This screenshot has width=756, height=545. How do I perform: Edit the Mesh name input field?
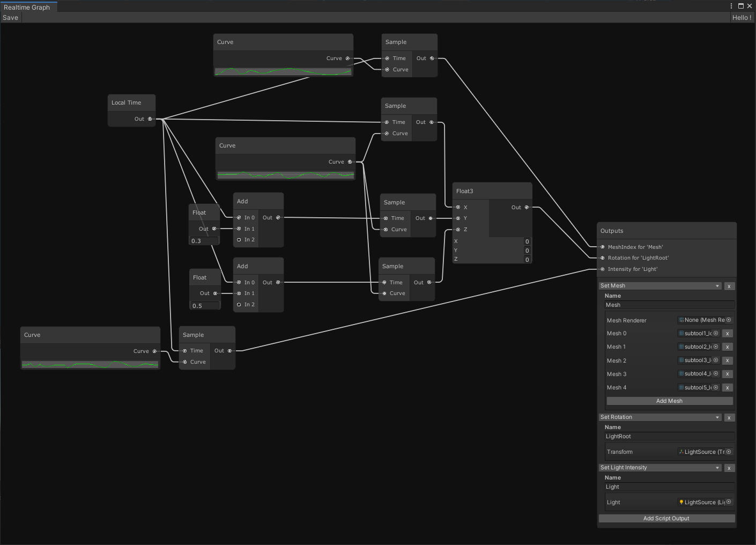point(669,305)
